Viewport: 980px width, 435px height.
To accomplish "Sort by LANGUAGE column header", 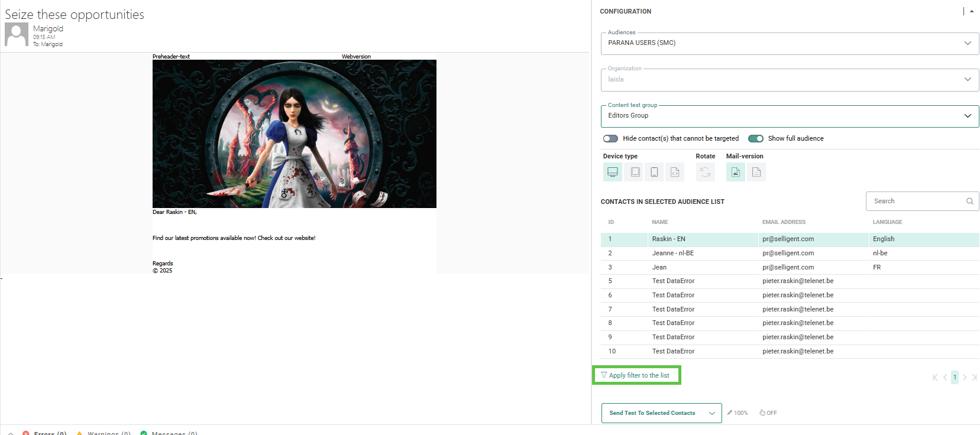I will click(x=887, y=222).
